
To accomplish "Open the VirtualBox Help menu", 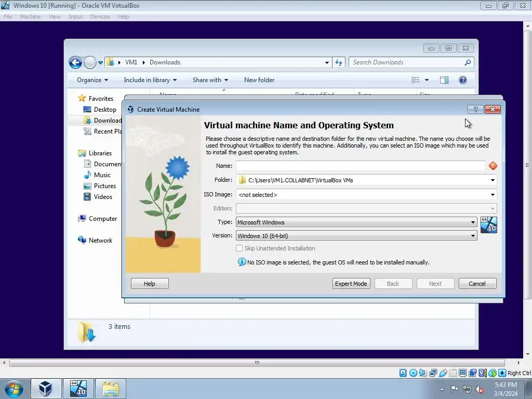I will point(123,17).
